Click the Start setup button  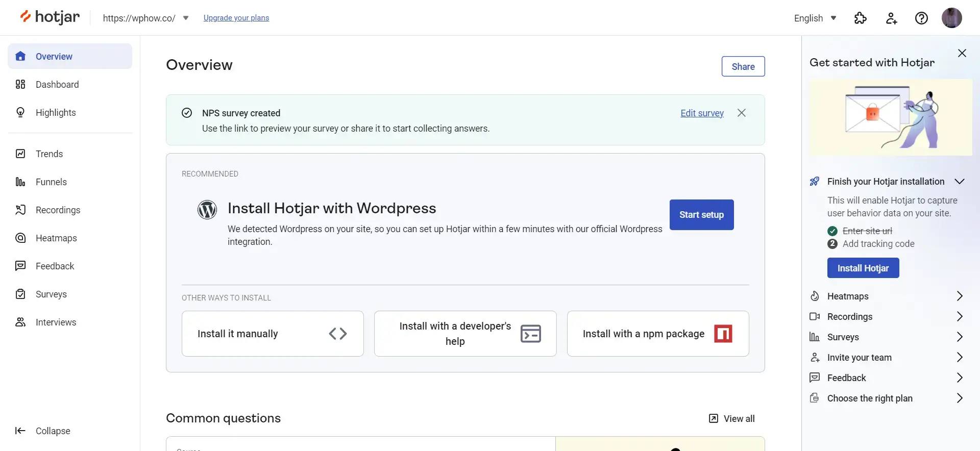tap(701, 215)
